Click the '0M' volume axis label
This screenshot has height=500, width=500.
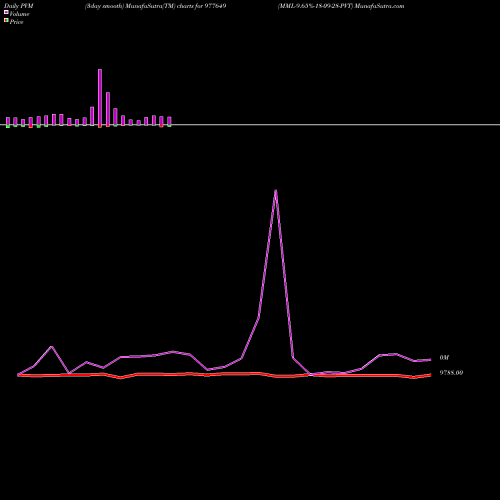click(x=444, y=358)
